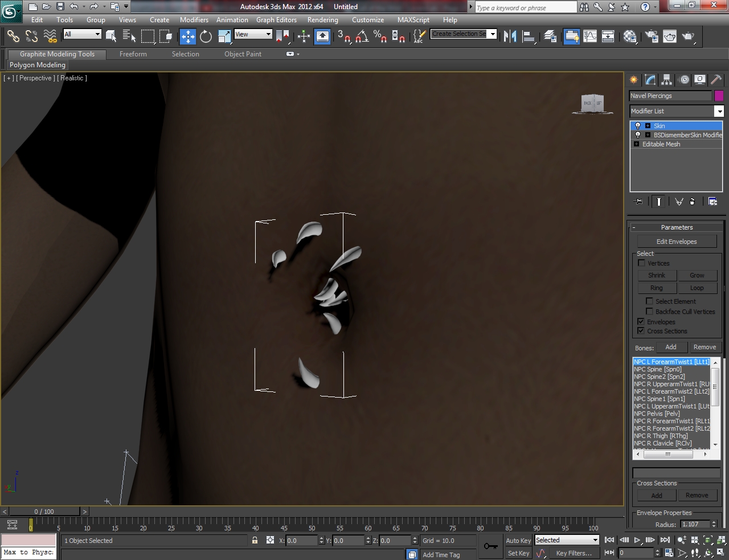
Task: Open the Material Editor icon
Action: click(629, 36)
